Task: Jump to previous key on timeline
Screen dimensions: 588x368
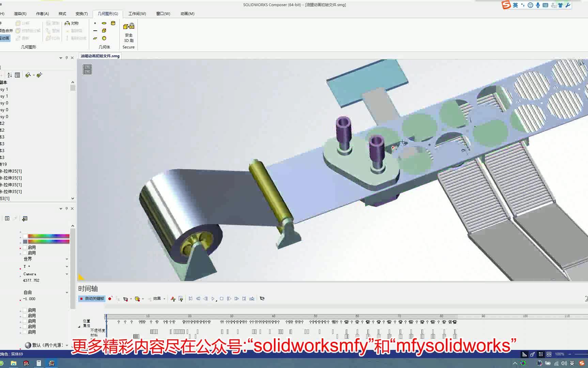Action: tap(198, 298)
